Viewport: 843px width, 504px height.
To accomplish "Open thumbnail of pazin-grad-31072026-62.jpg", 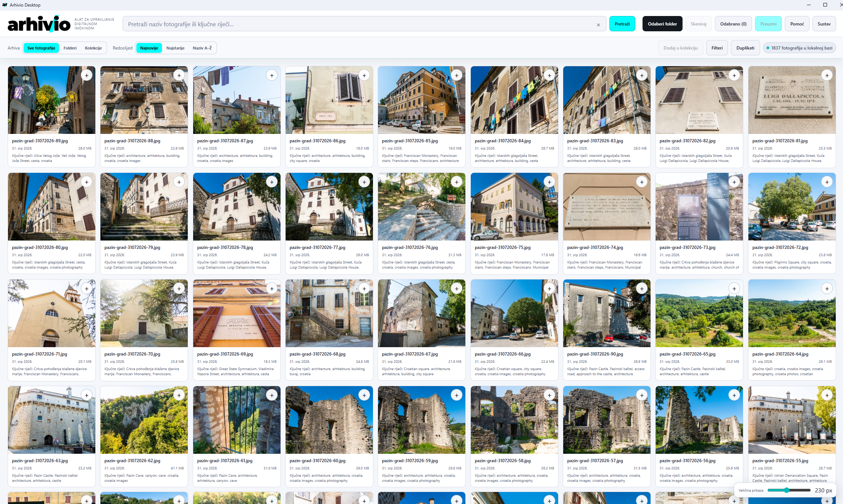I will tap(144, 420).
